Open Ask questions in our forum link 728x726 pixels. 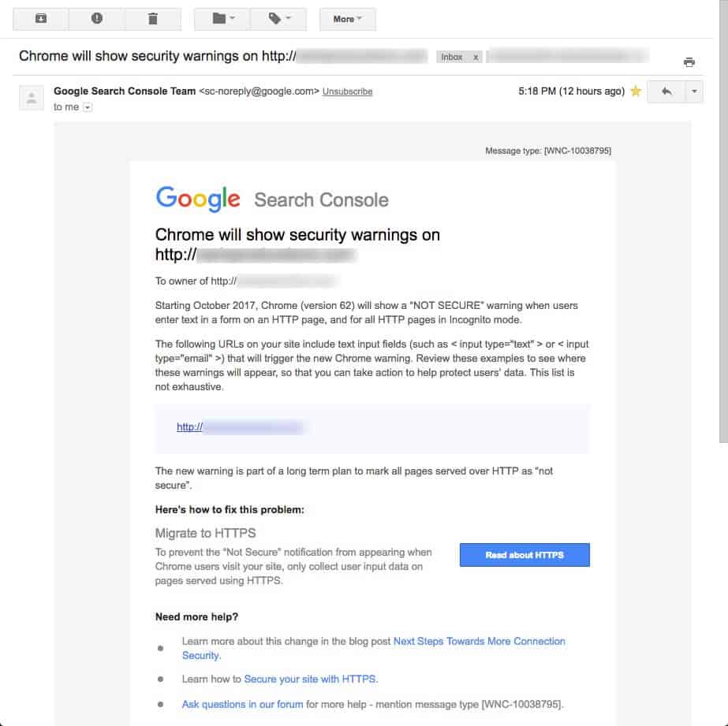[x=242, y=704]
